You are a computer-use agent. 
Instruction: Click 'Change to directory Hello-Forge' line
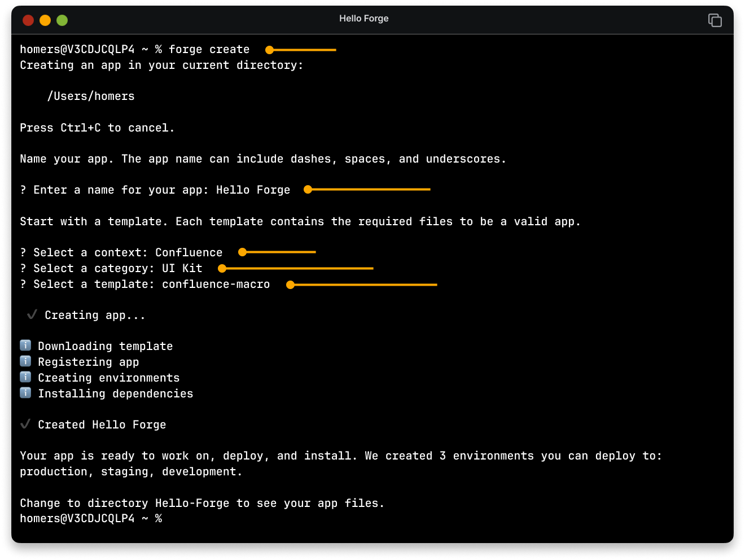pyautogui.click(x=202, y=504)
